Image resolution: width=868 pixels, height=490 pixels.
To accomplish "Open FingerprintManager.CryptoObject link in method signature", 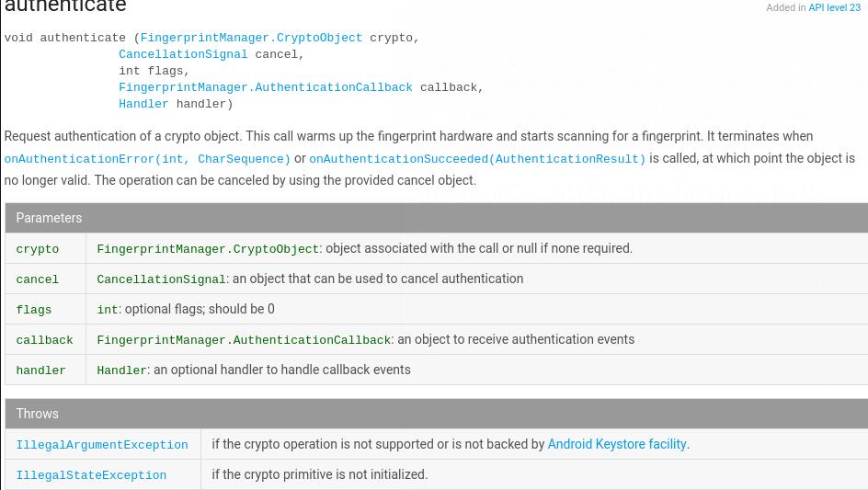I will click(251, 39).
